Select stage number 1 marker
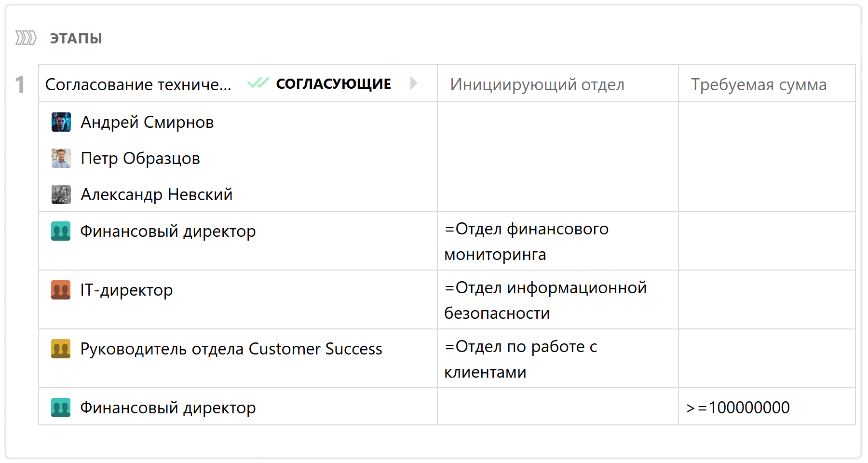 click(20, 85)
